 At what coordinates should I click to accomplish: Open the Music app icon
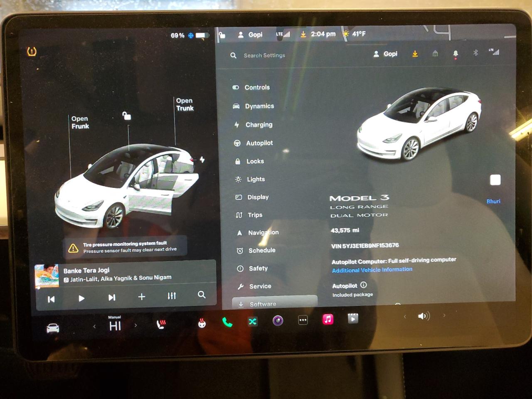pyautogui.click(x=328, y=319)
